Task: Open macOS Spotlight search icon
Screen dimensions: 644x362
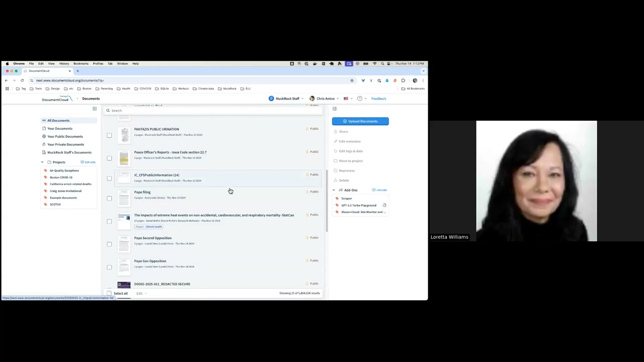Action: [x=382, y=64]
